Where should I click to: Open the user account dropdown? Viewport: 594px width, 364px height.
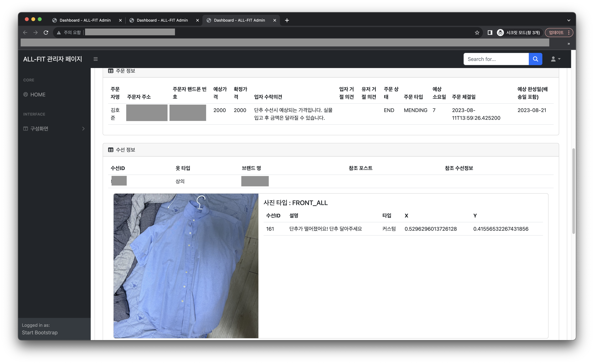pos(555,59)
